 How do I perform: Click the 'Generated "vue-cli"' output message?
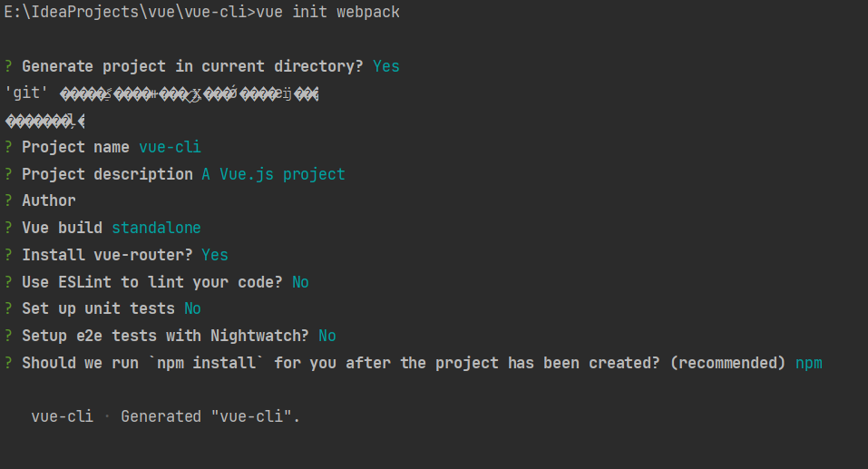[x=210, y=416]
